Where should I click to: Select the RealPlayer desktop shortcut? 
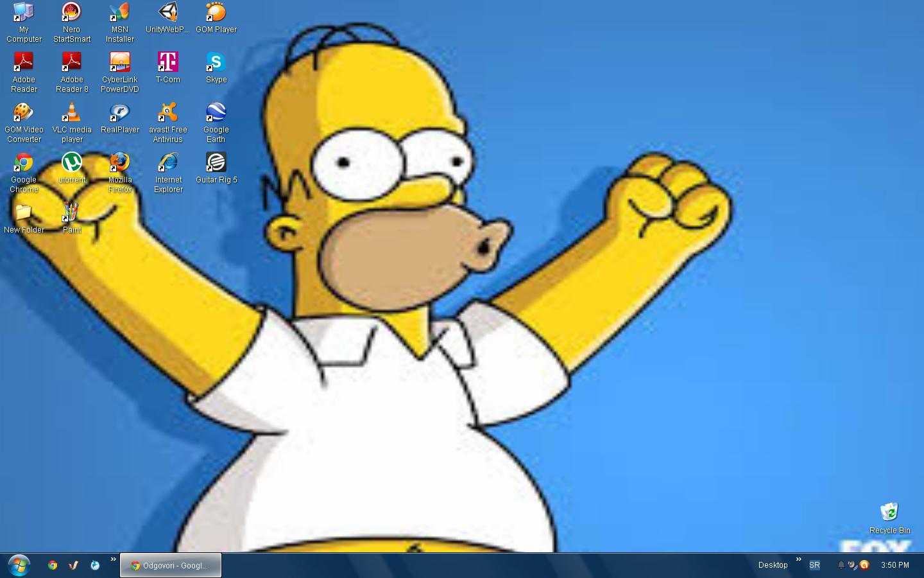tap(120, 118)
